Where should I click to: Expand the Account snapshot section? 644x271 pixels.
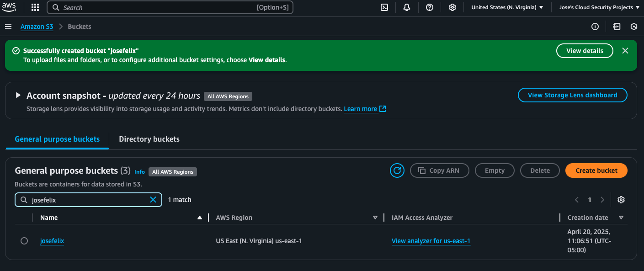(18, 96)
